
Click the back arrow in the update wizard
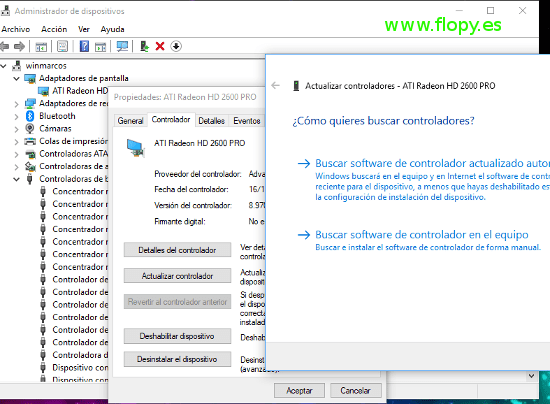[276, 86]
